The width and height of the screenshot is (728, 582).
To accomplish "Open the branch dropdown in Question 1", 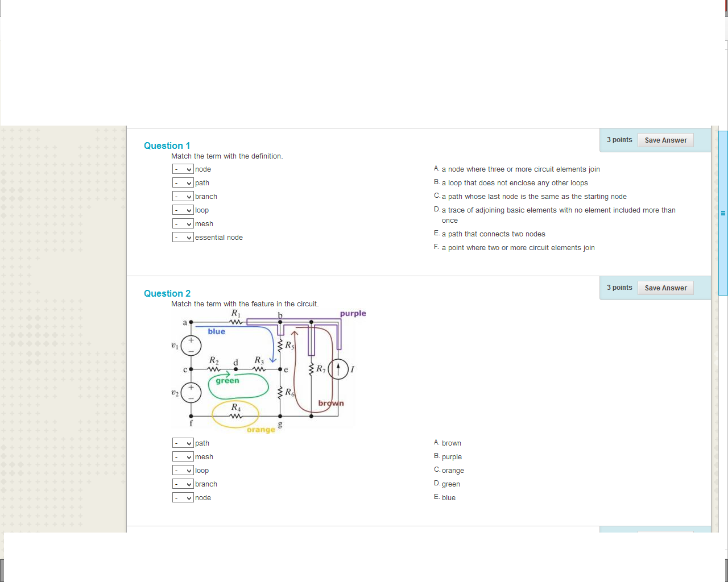I will [182, 196].
